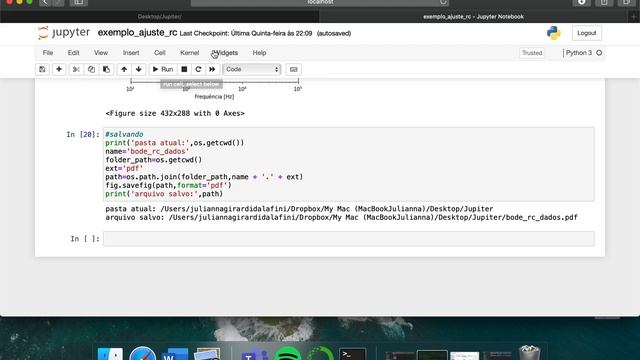Click the 'pasta atual' output line

coord(299,209)
